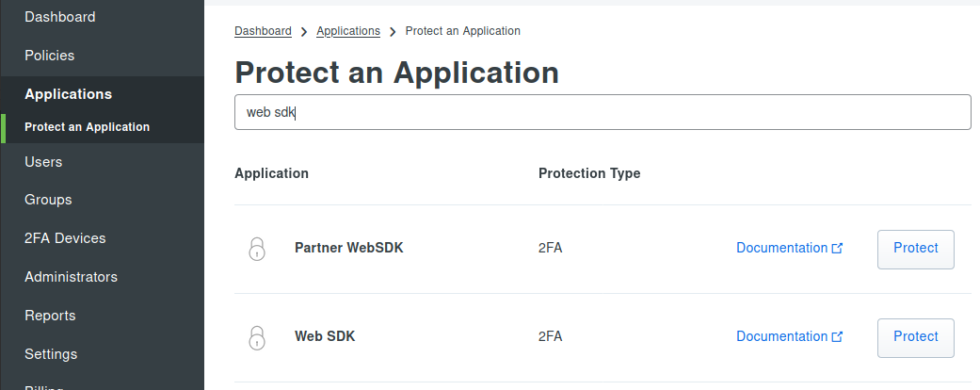This screenshot has height=390, width=980.
Task: Click the Application column header
Action: [x=271, y=173]
